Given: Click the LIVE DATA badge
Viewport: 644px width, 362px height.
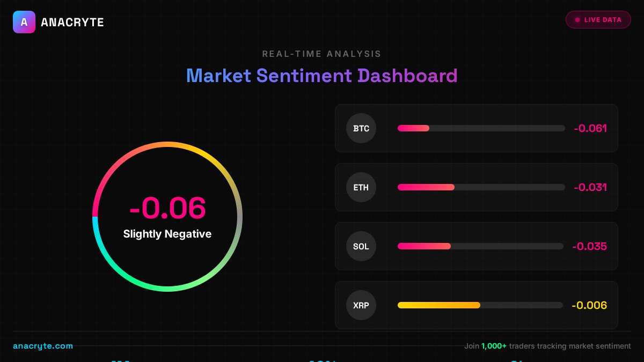Looking at the screenshot, I should click(x=598, y=20).
